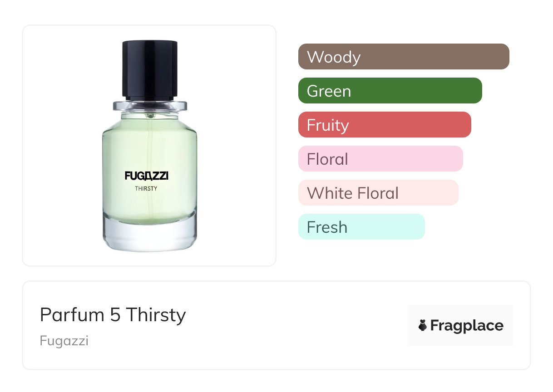Click the word Woody in the top bar
The height and width of the screenshot is (392, 553).
click(x=334, y=57)
